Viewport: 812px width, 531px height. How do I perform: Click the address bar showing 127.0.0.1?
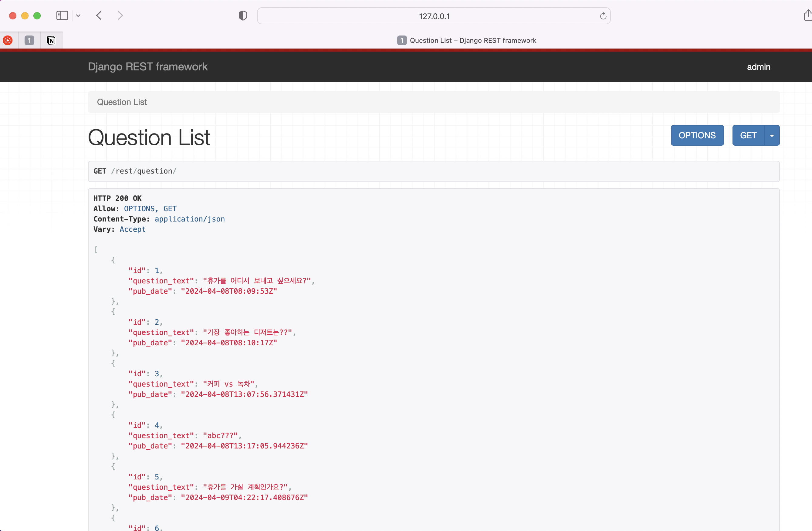tap(434, 16)
